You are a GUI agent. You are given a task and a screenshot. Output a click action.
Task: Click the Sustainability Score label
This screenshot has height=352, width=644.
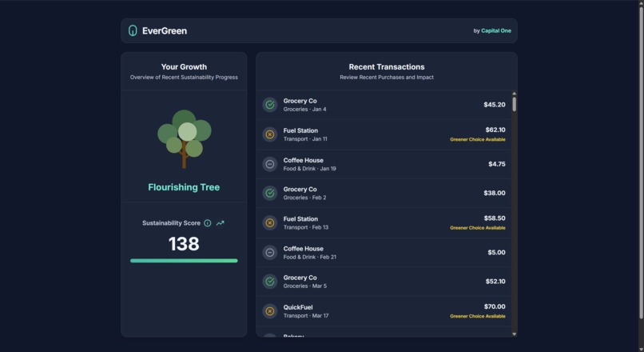pyautogui.click(x=171, y=223)
